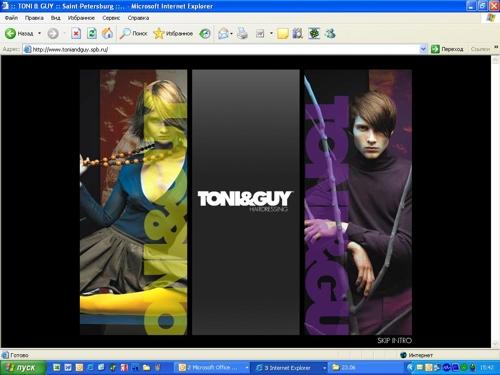Open the Избранное menu in menu bar
The height and width of the screenshot is (375, 500).
point(81,18)
